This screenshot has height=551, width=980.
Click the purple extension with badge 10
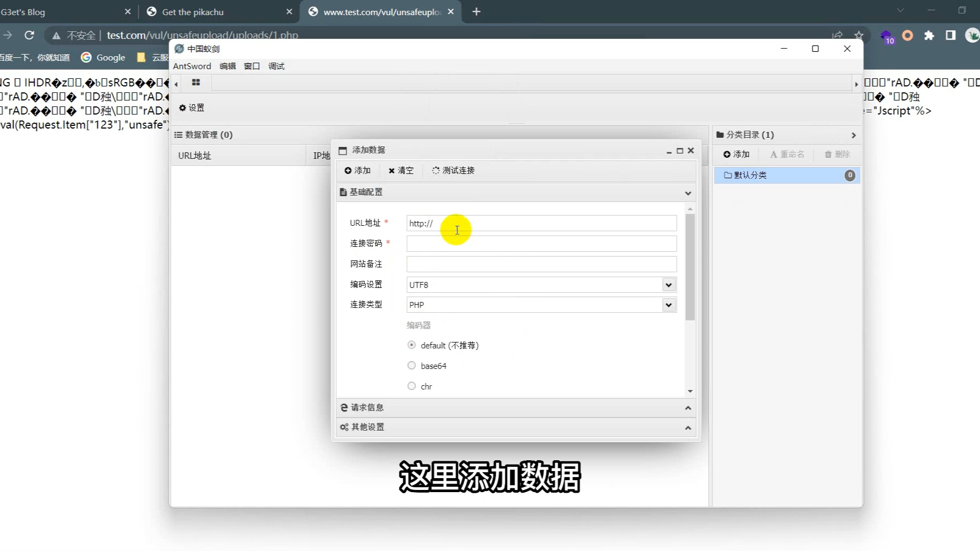(887, 36)
